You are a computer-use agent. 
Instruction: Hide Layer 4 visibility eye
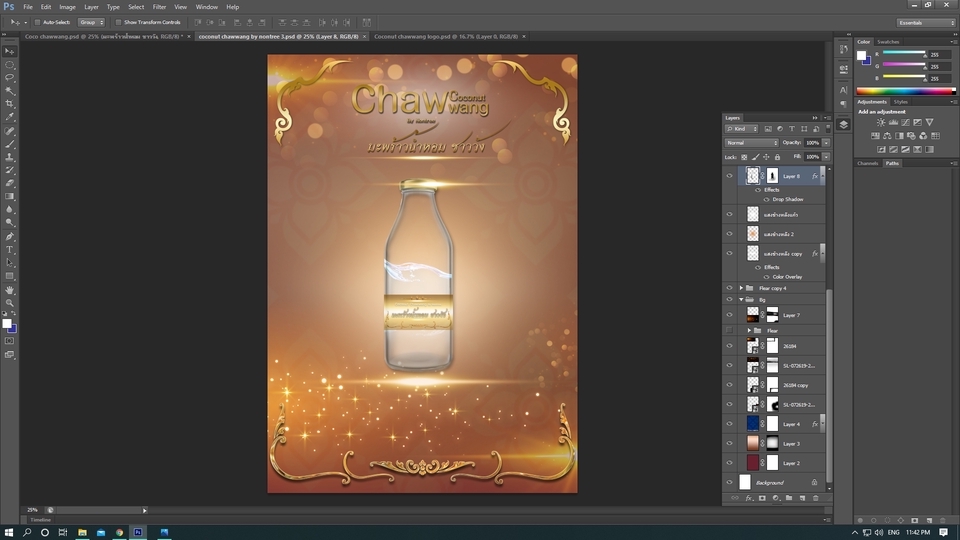click(x=729, y=424)
